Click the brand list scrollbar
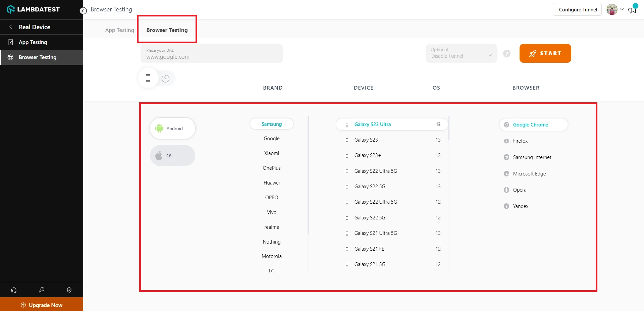Screen dimensions: 644x311 [308, 175]
